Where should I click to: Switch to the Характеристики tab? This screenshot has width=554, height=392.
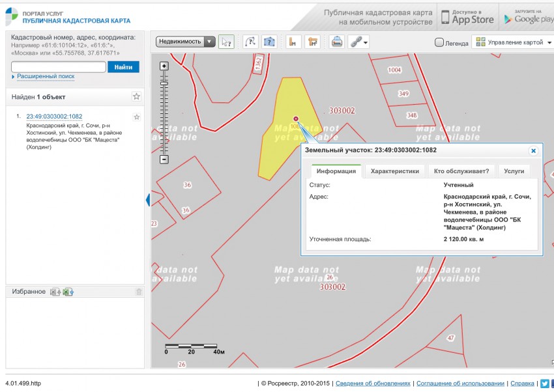point(394,171)
